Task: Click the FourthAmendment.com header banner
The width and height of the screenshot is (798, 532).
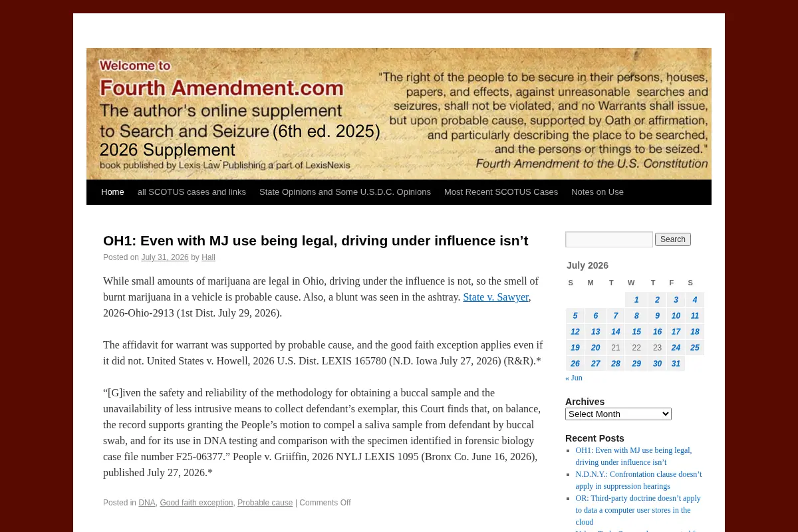Action: click(399, 114)
